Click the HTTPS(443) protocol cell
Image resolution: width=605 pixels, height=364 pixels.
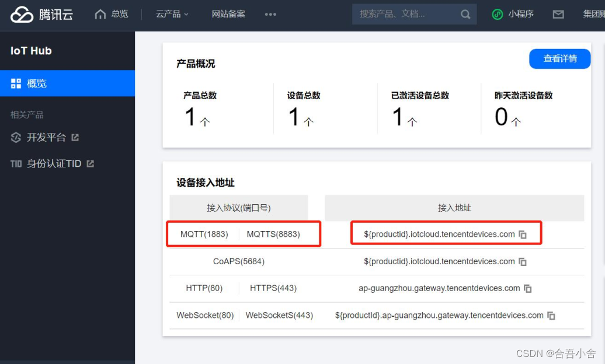(273, 288)
